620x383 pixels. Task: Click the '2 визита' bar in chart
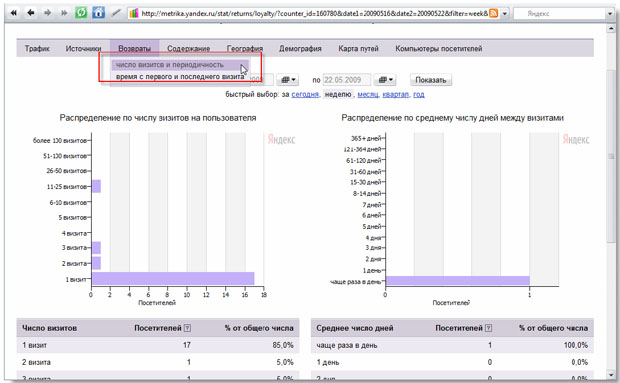(x=96, y=263)
